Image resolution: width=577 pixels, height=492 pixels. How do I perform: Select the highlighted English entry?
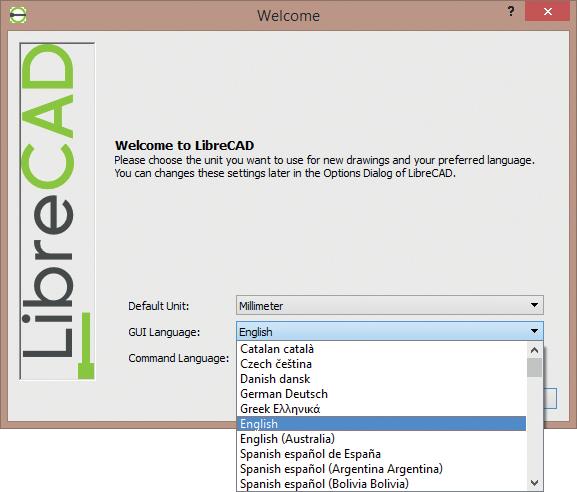pos(382,424)
